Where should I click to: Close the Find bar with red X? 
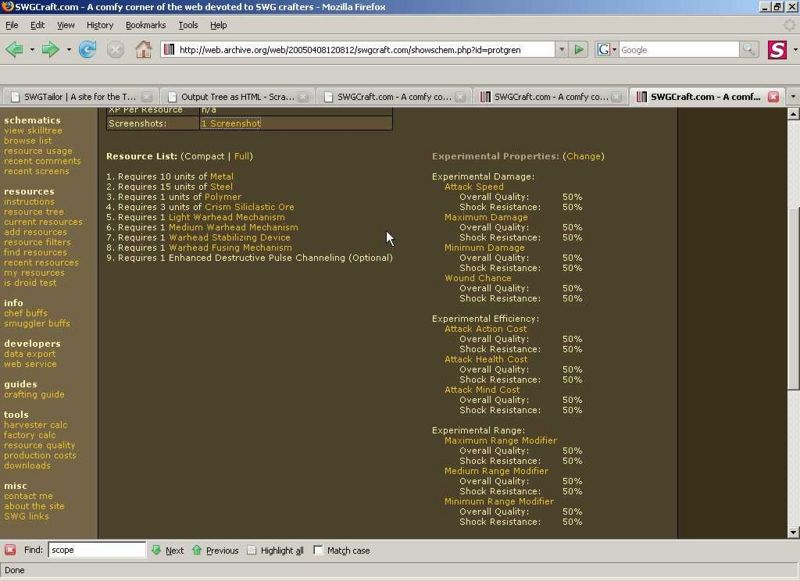[10, 550]
